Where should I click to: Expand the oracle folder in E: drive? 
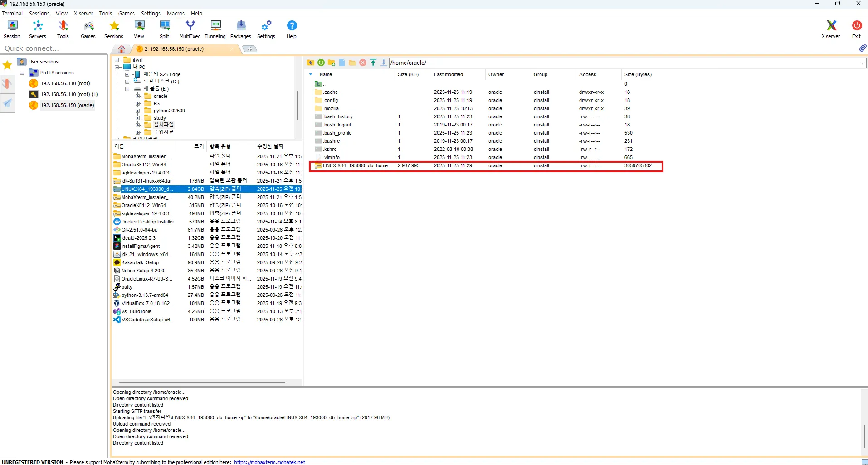(x=138, y=96)
